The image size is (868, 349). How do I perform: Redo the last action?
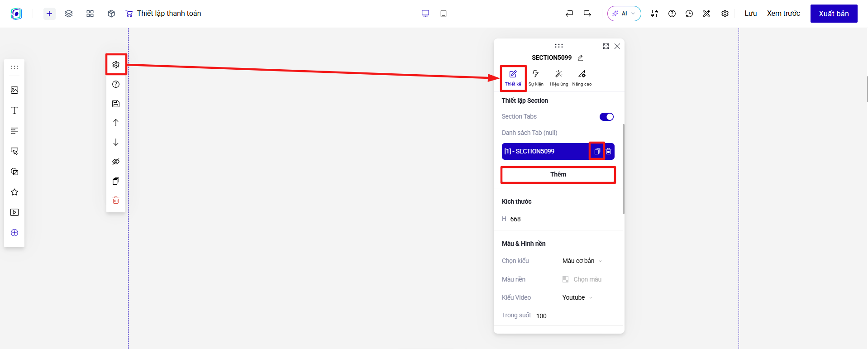click(x=587, y=14)
